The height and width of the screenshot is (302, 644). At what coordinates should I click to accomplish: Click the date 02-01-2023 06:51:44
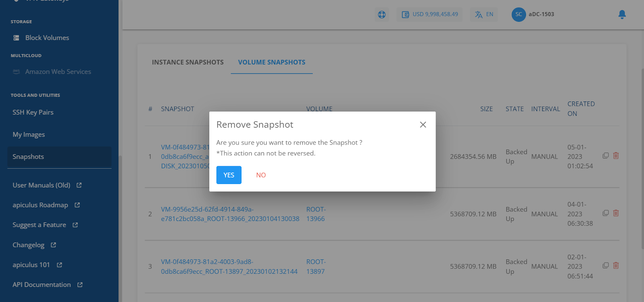[580, 267]
